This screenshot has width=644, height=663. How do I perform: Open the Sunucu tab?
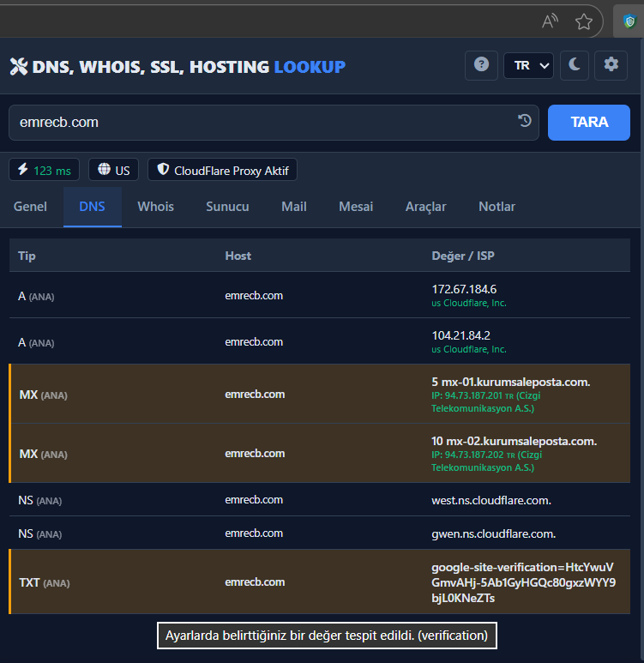[x=227, y=207]
